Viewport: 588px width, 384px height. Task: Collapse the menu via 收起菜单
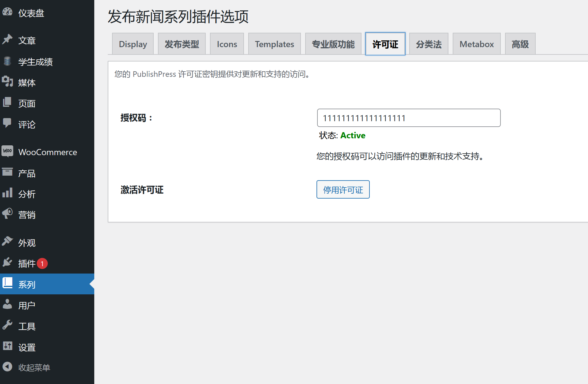click(x=8, y=367)
